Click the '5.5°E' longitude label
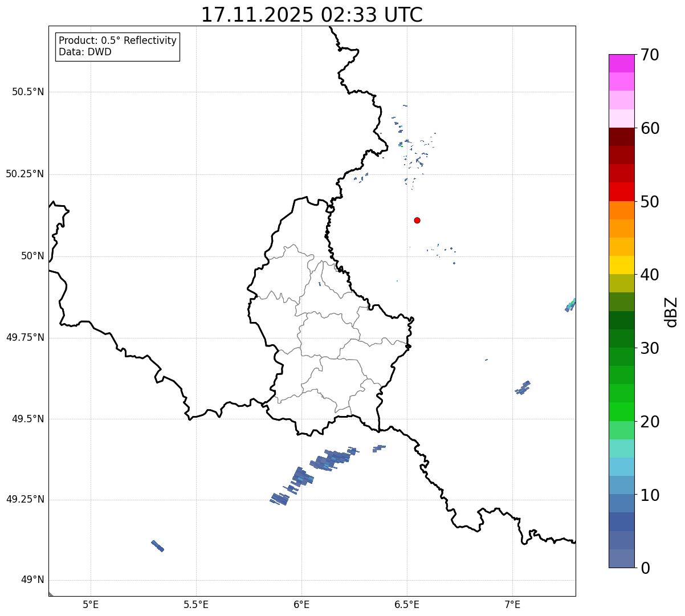This screenshot has width=685, height=616. point(196,604)
